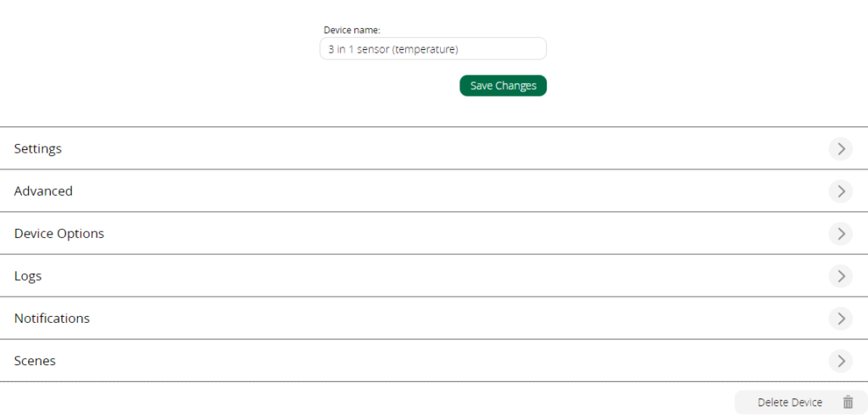The height and width of the screenshot is (416, 868).
Task: Expand the Advanced section
Action: pyautogui.click(x=434, y=191)
